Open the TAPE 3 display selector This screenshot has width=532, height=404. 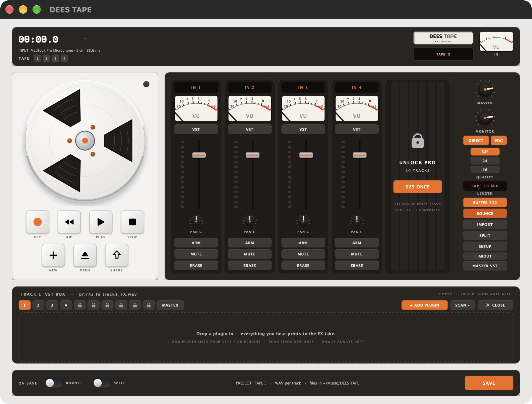point(443,54)
